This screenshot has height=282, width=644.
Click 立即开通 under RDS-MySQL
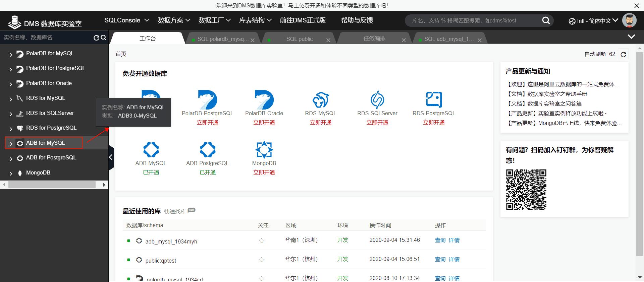click(x=321, y=123)
